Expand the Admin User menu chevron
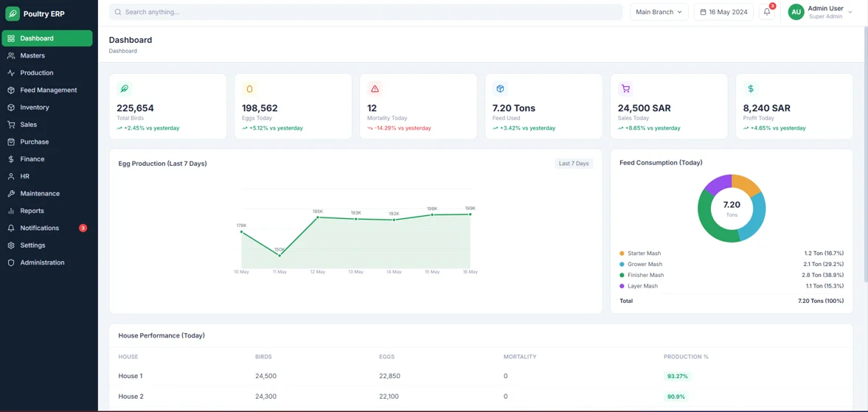 tap(850, 13)
